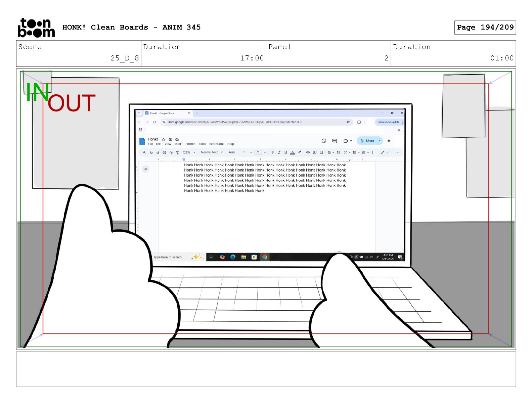Open the browser apps grid icon

(140, 130)
